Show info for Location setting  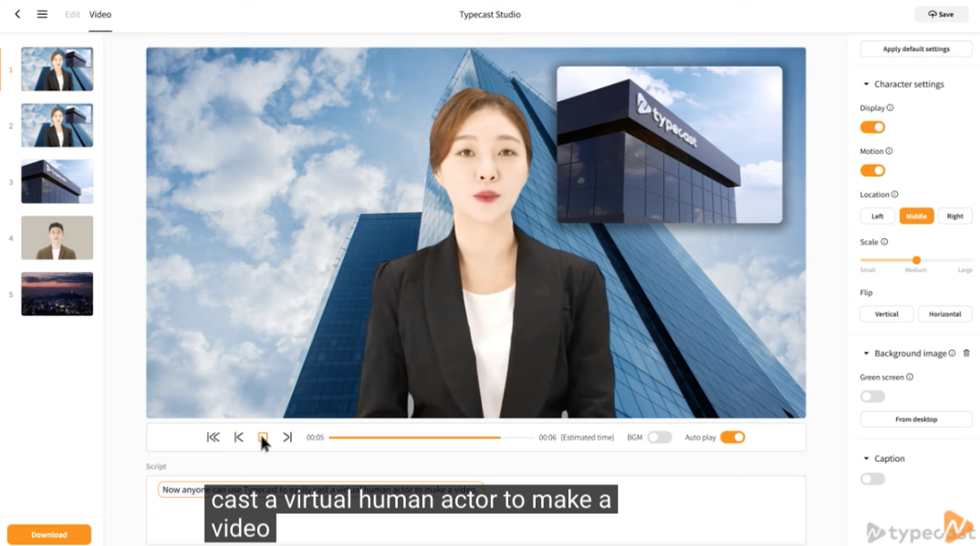pyautogui.click(x=894, y=194)
